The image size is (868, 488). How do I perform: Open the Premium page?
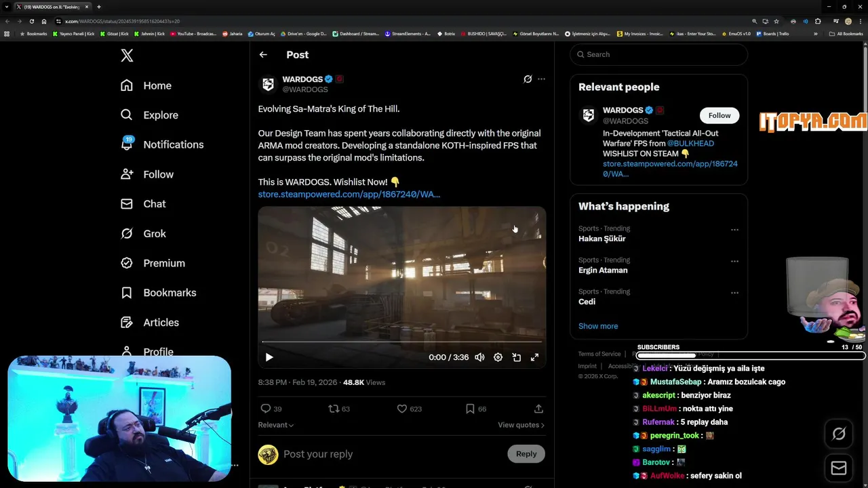[153, 263]
